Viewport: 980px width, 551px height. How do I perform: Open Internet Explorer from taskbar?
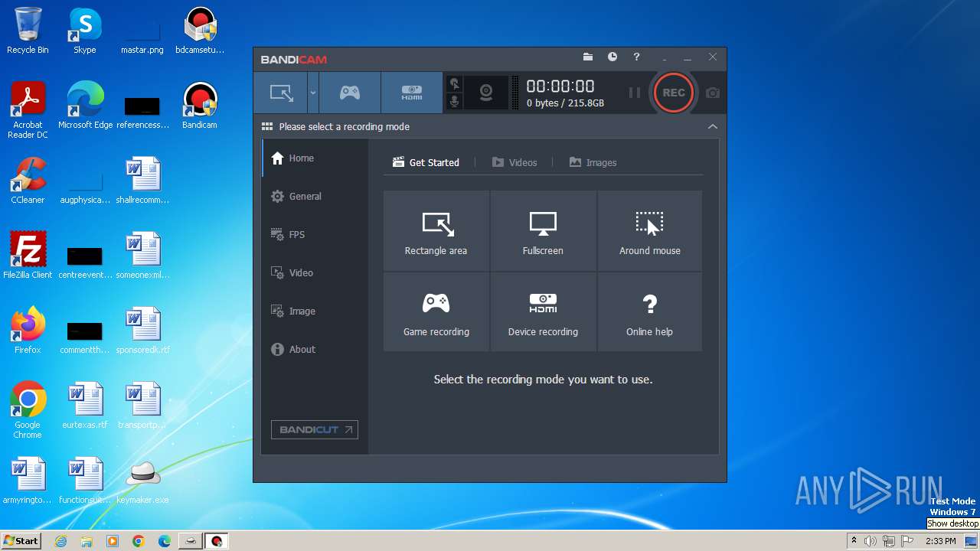pos(61,541)
